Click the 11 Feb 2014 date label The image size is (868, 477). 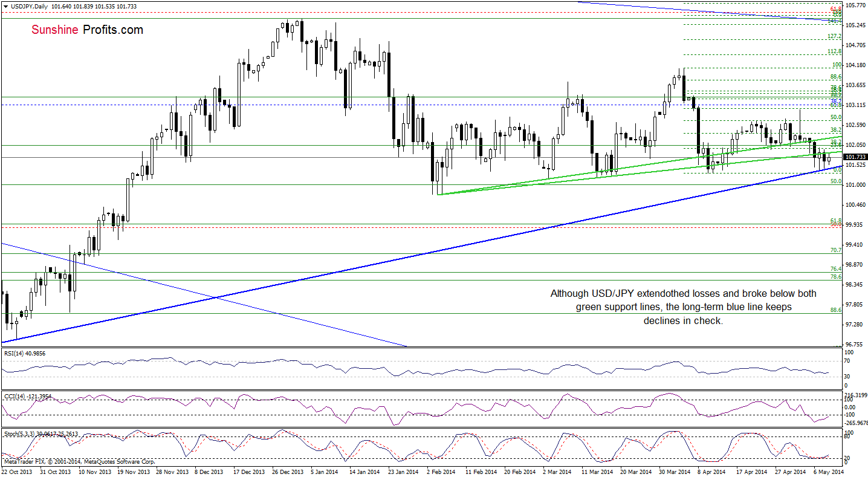click(482, 472)
